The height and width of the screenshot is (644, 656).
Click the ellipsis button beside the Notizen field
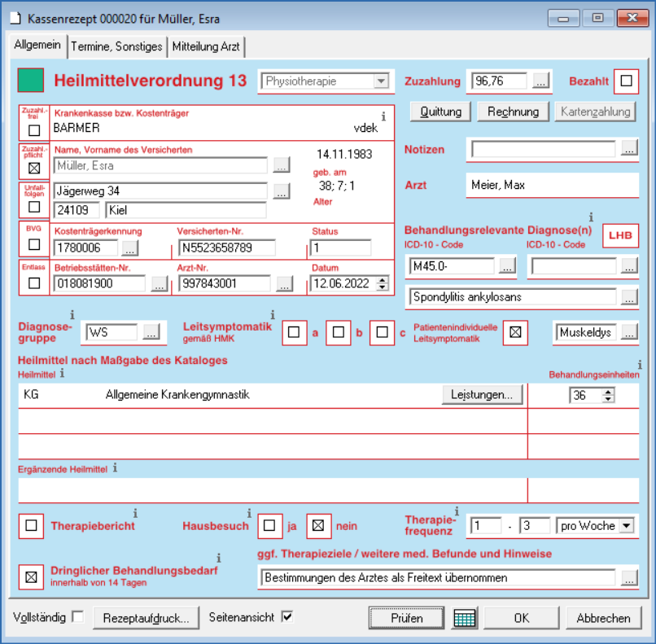629,148
